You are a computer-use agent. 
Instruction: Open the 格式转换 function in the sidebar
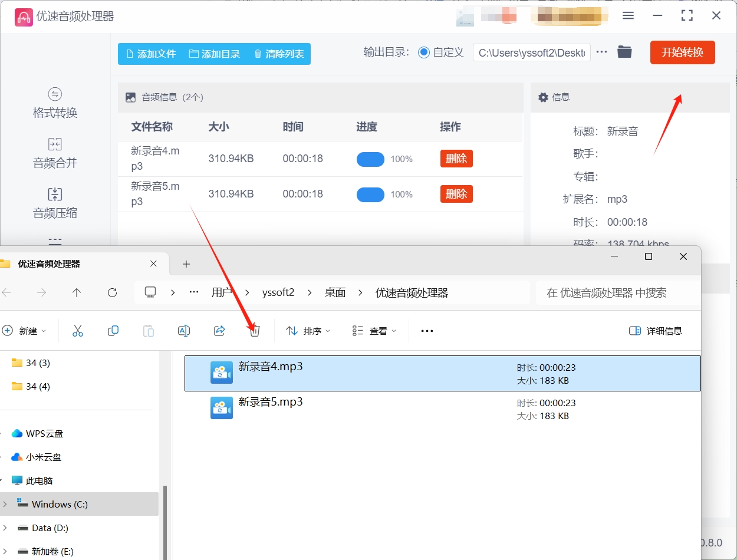click(x=55, y=103)
